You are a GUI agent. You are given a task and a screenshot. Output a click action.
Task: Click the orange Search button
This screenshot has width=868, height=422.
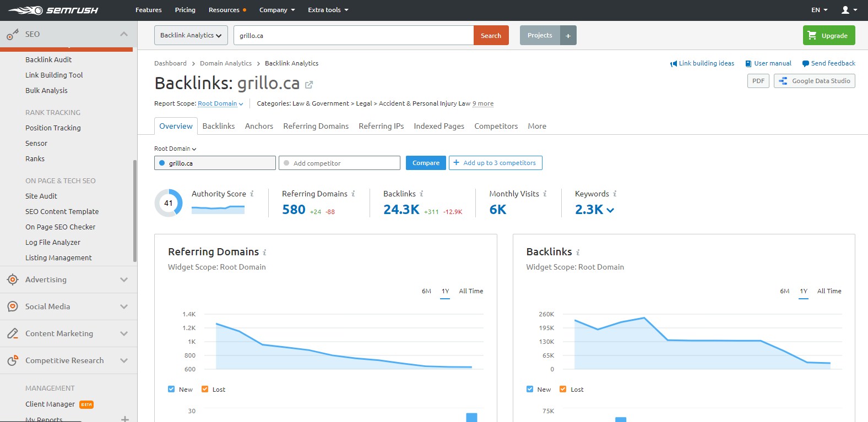click(491, 35)
